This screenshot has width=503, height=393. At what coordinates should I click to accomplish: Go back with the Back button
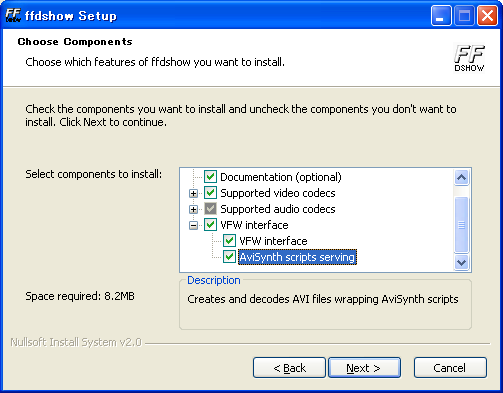coord(289,368)
